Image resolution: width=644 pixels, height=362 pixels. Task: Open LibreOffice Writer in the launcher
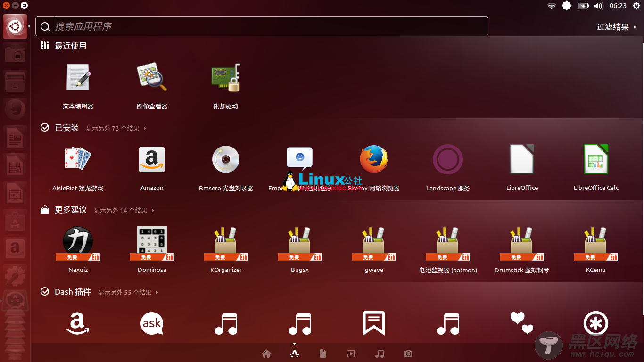[x=15, y=137]
